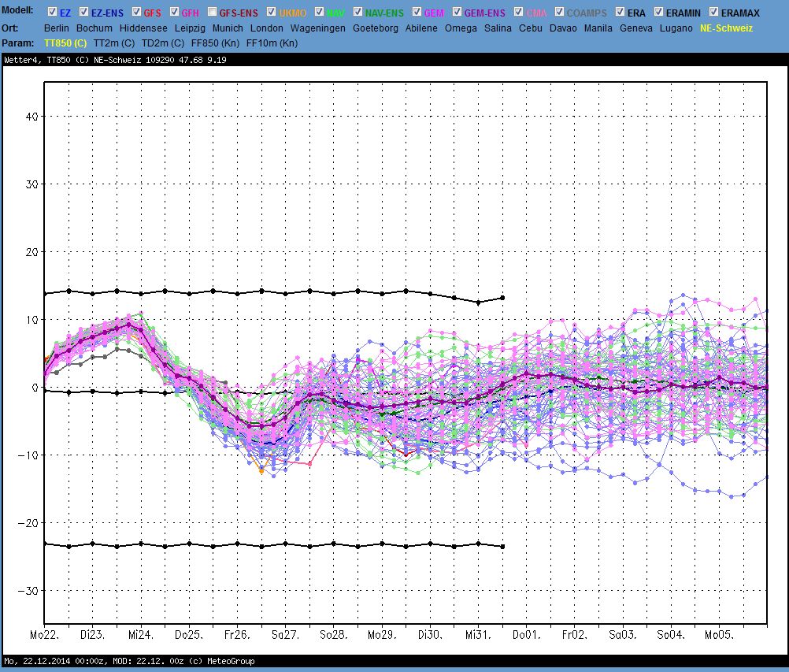789x672 pixels.
Task: Uncheck the GEM-ENS ensemble checkbox
Action: [457, 12]
